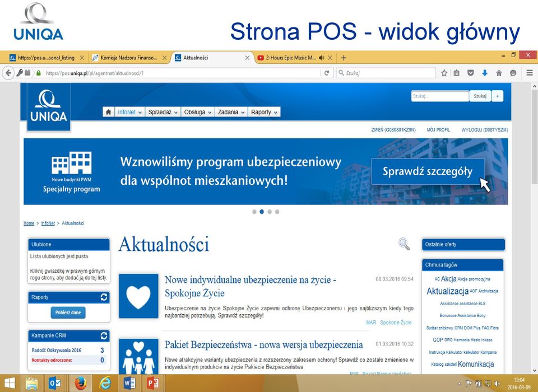Switch to Komisja Nadzoru Finansowego tab
The width and height of the screenshot is (538, 392).
pos(128,58)
